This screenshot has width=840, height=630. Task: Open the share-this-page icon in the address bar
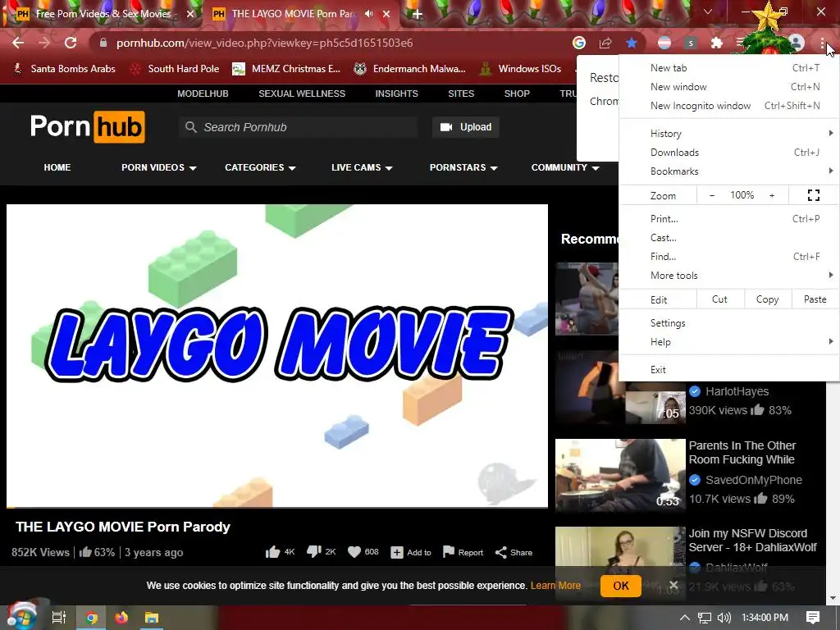[605, 43]
